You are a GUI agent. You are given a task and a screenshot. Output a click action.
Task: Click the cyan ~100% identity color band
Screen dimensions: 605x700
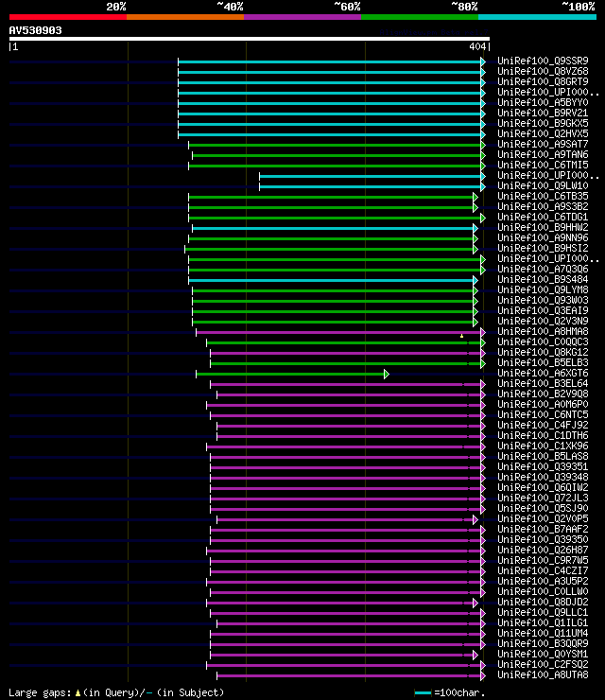tap(537, 17)
